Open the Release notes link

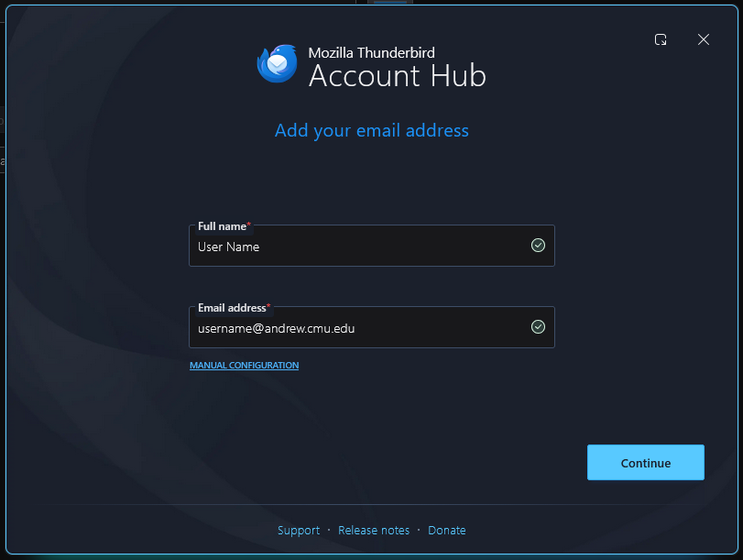click(374, 530)
